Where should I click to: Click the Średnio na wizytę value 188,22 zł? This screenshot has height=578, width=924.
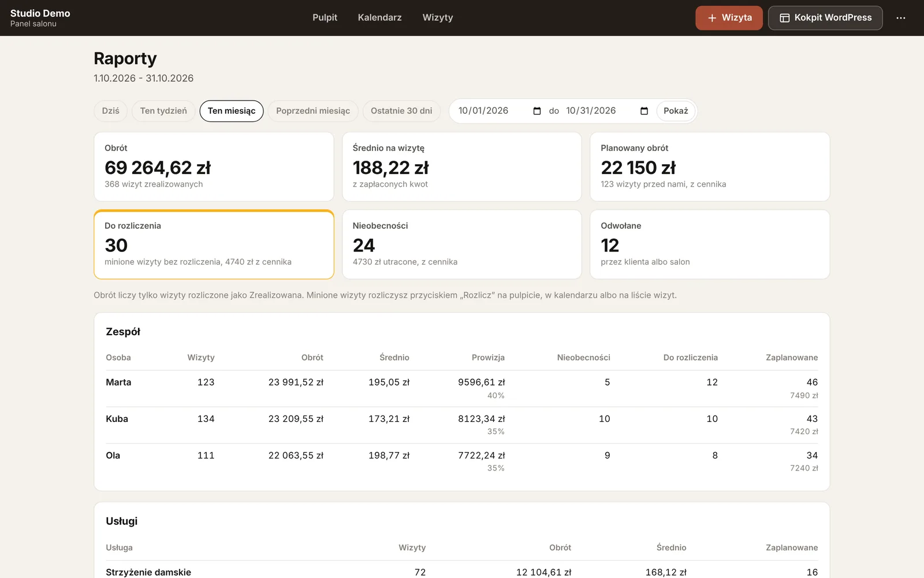(x=391, y=168)
